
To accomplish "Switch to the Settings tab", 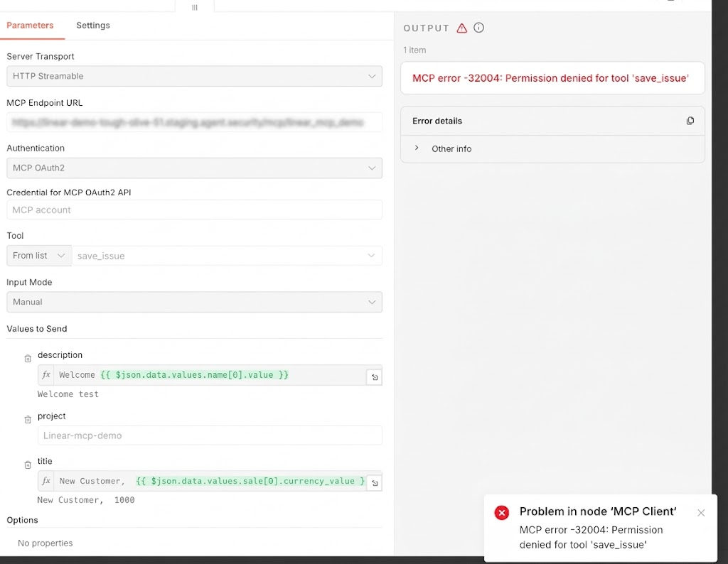I will point(92,25).
